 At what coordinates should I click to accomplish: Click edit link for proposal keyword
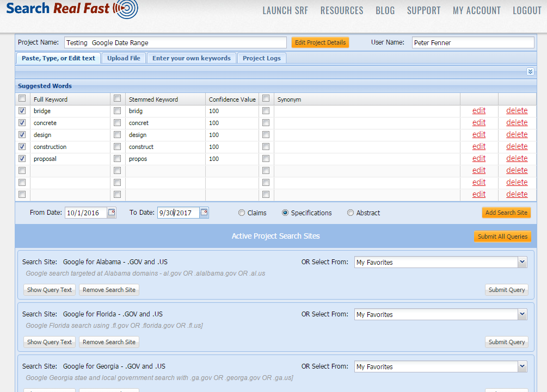point(478,158)
